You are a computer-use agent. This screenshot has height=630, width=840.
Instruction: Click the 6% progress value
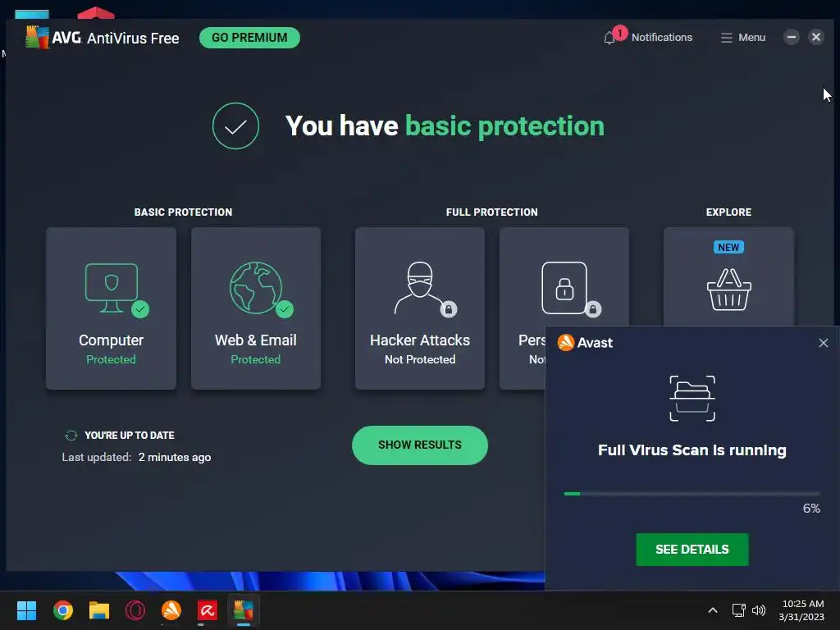(x=811, y=509)
